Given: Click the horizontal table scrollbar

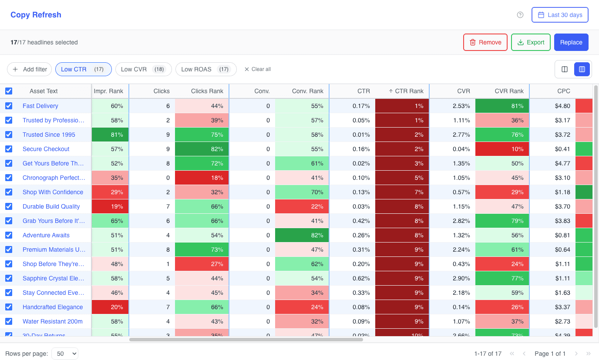Looking at the screenshot, I should pyautogui.click(x=246, y=339).
